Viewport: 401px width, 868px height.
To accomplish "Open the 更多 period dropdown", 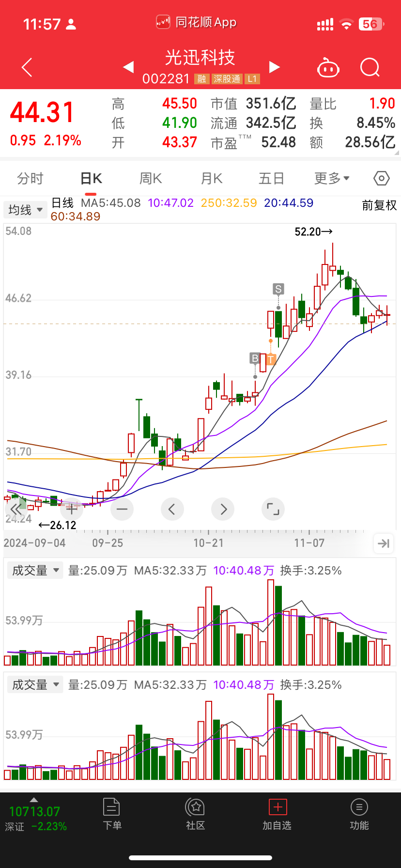I will 332,179.
